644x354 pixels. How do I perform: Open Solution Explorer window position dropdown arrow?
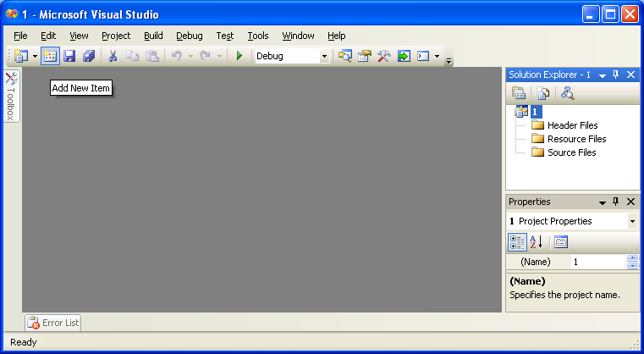tap(603, 75)
